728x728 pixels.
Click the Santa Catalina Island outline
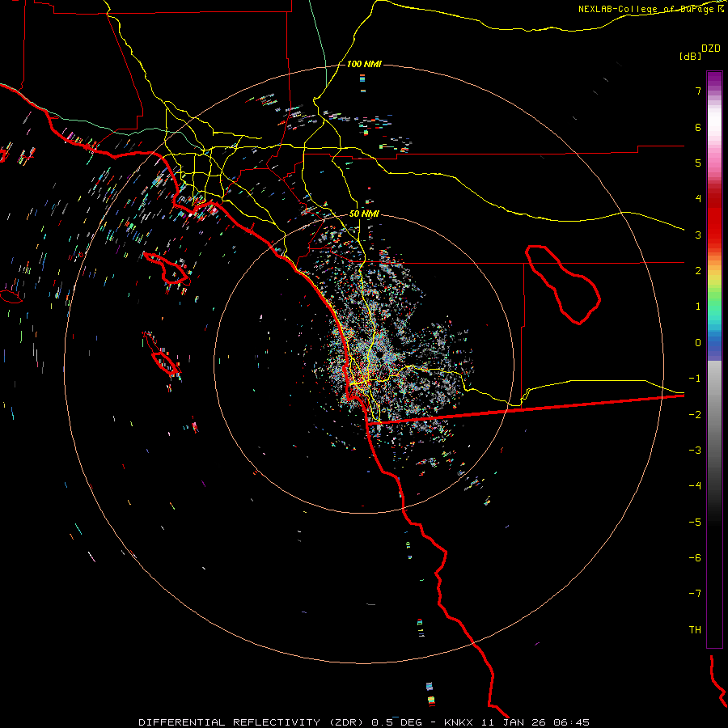point(167,269)
